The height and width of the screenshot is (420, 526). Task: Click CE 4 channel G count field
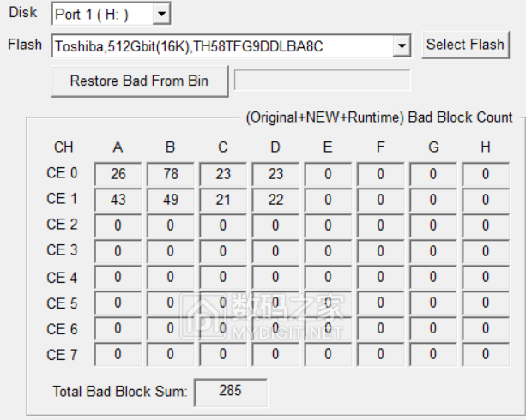pyautogui.click(x=433, y=277)
